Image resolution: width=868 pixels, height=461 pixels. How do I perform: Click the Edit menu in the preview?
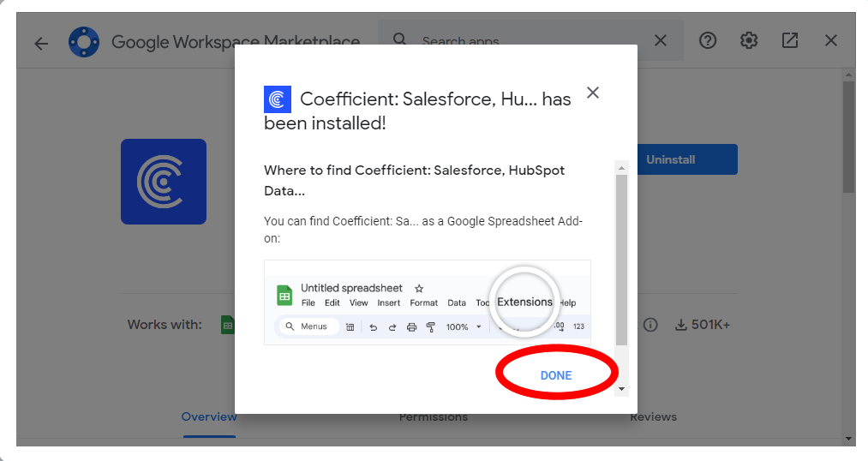click(332, 302)
